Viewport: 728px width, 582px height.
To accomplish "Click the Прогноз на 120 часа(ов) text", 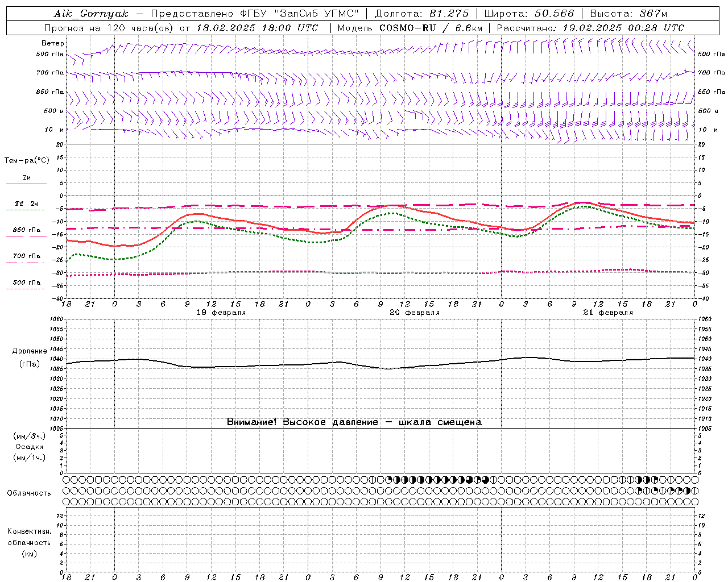I will 109,28.
